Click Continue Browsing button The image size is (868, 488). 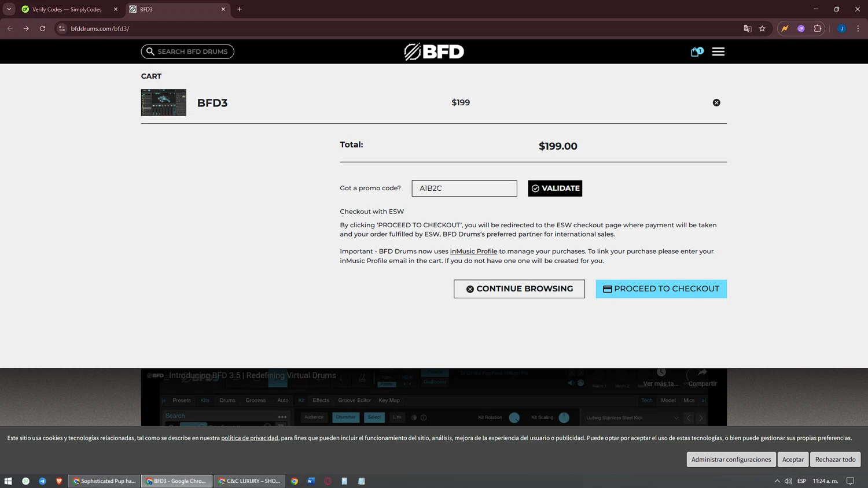(x=519, y=289)
